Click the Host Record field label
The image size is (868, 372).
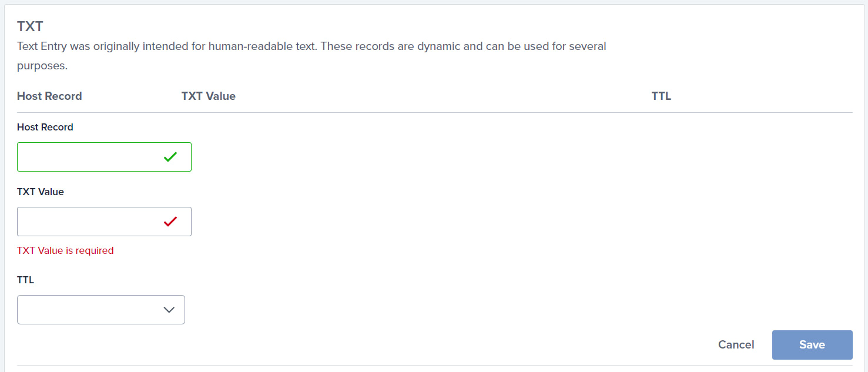[x=45, y=127]
